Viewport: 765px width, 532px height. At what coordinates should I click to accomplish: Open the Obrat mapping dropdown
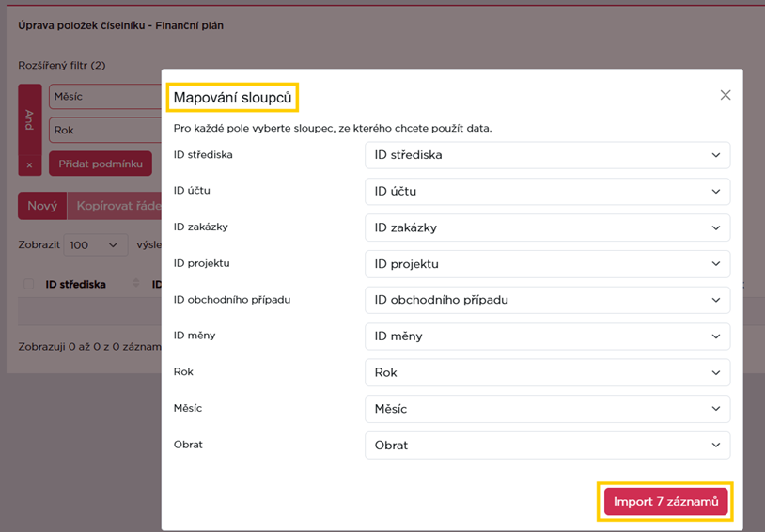pos(547,446)
